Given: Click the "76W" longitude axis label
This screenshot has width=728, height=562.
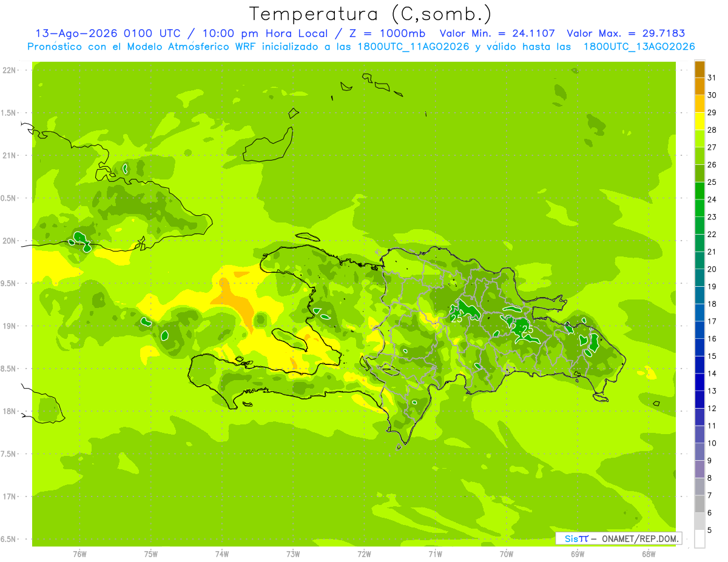Looking at the screenshot, I should 79,554.
